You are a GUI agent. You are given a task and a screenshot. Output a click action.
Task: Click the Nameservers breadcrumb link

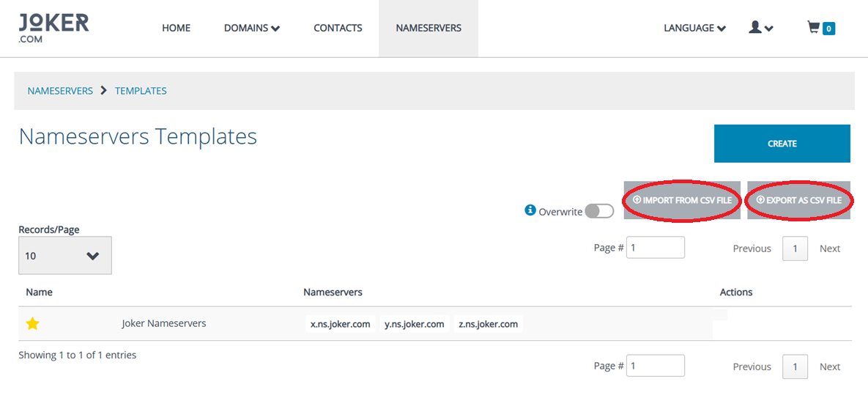pyautogui.click(x=60, y=91)
